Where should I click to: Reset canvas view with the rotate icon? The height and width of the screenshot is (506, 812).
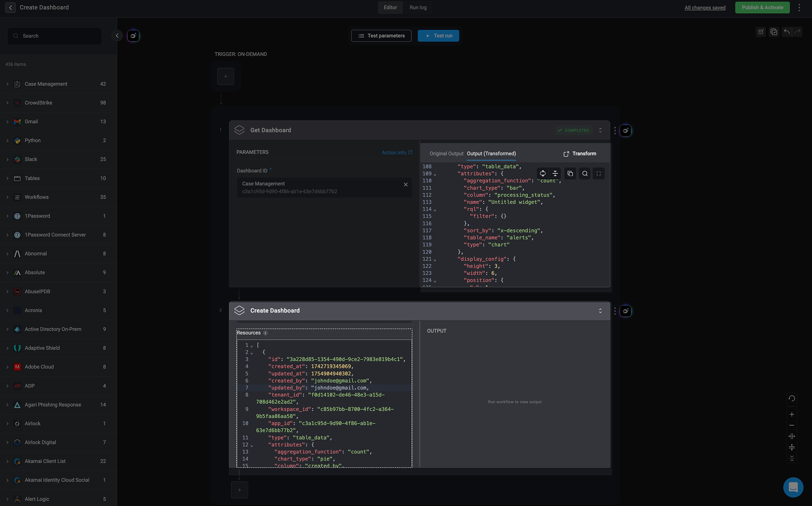coord(792,399)
